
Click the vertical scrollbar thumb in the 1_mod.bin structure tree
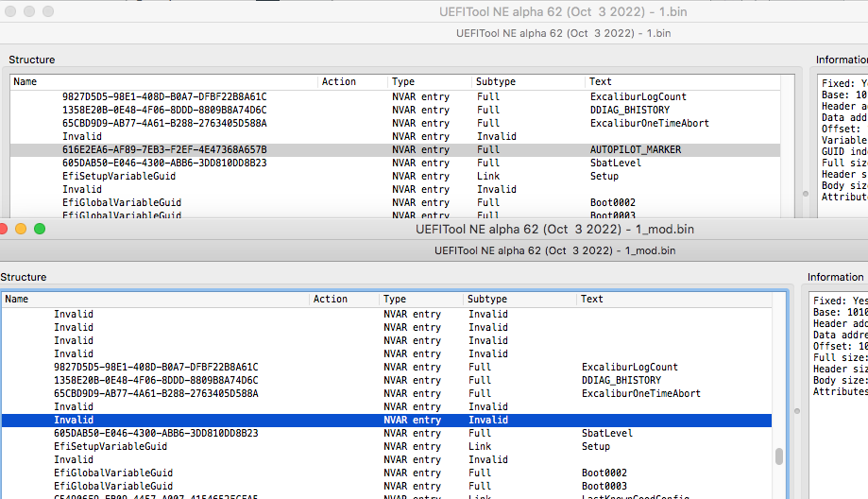pos(779,456)
